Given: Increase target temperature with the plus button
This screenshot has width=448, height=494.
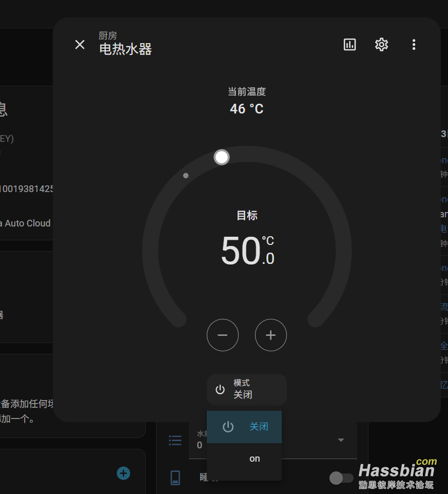Looking at the screenshot, I should tap(271, 335).
